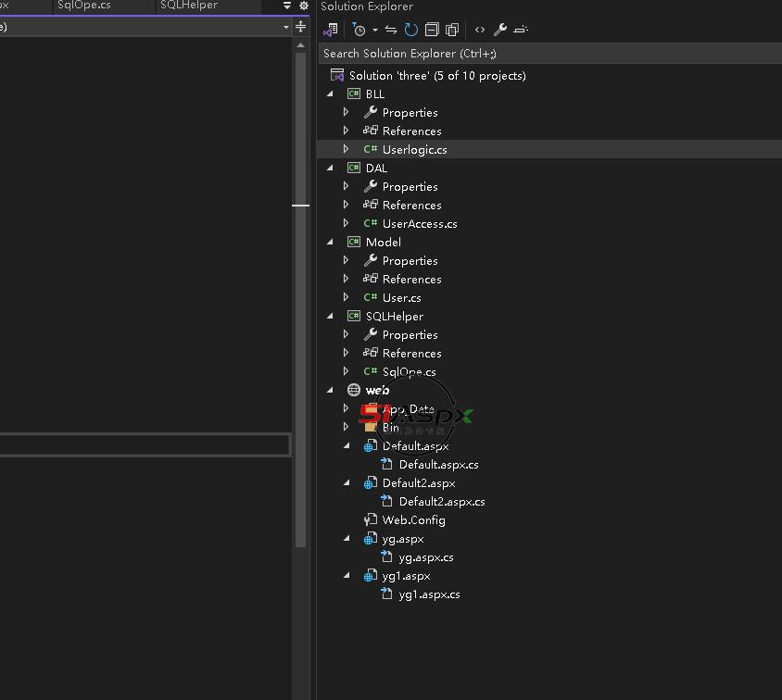
Task: Click the Sync with Active Document icon
Action: pyautogui.click(x=391, y=30)
